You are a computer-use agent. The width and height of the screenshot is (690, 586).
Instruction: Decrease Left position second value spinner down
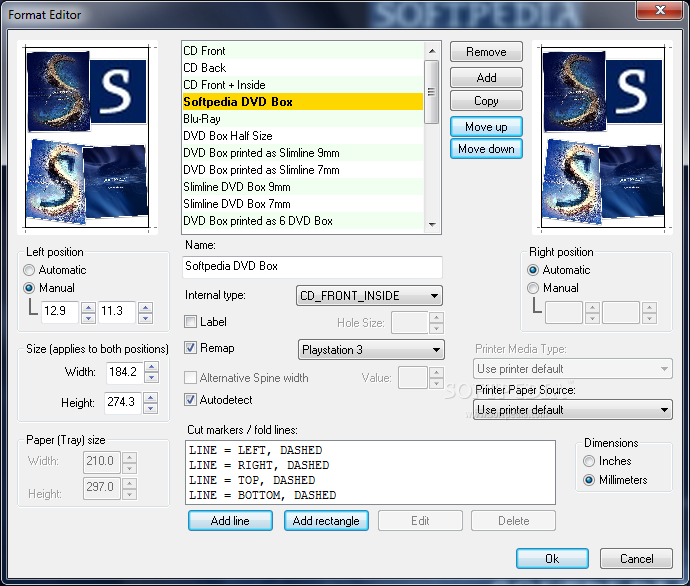(146, 318)
